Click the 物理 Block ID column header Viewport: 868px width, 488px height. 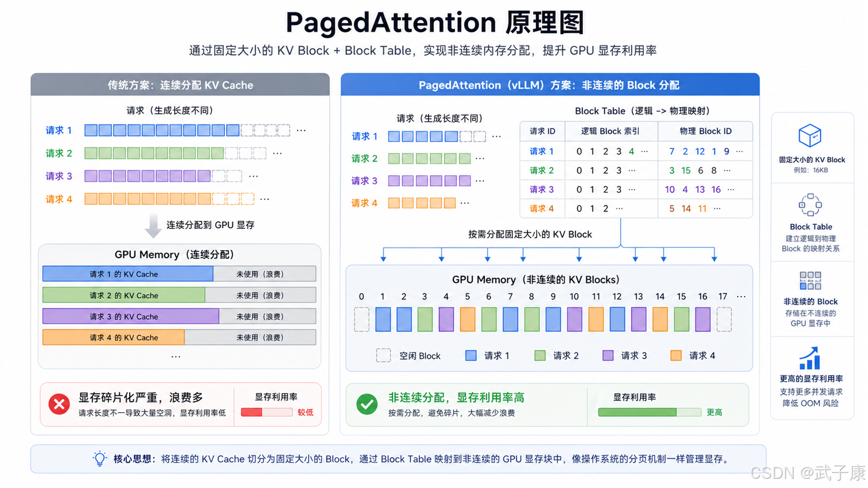click(x=705, y=131)
